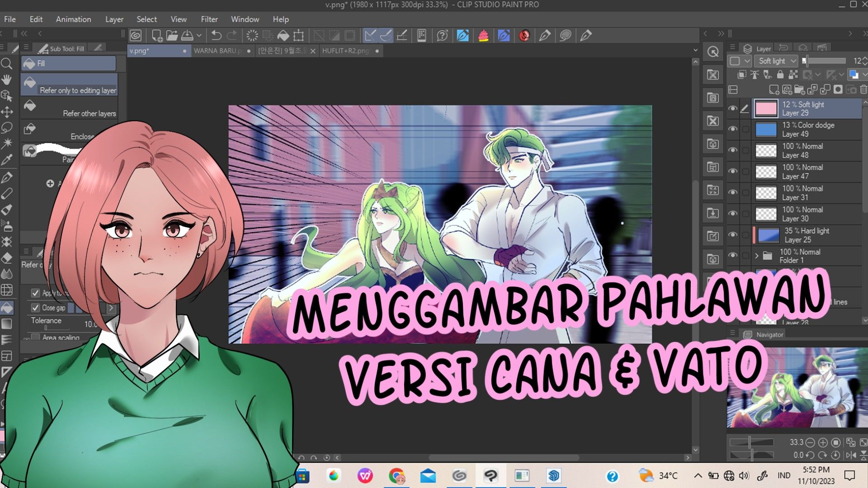Open the Window menu

coord(245,19)
